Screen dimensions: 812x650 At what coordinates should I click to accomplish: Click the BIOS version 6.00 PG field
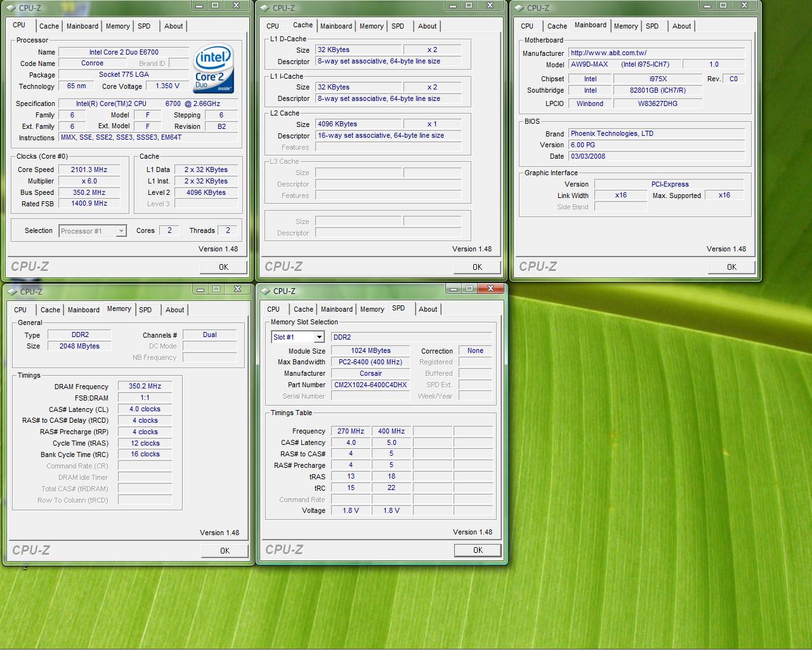pyautogui.click(x=657, y=145)
